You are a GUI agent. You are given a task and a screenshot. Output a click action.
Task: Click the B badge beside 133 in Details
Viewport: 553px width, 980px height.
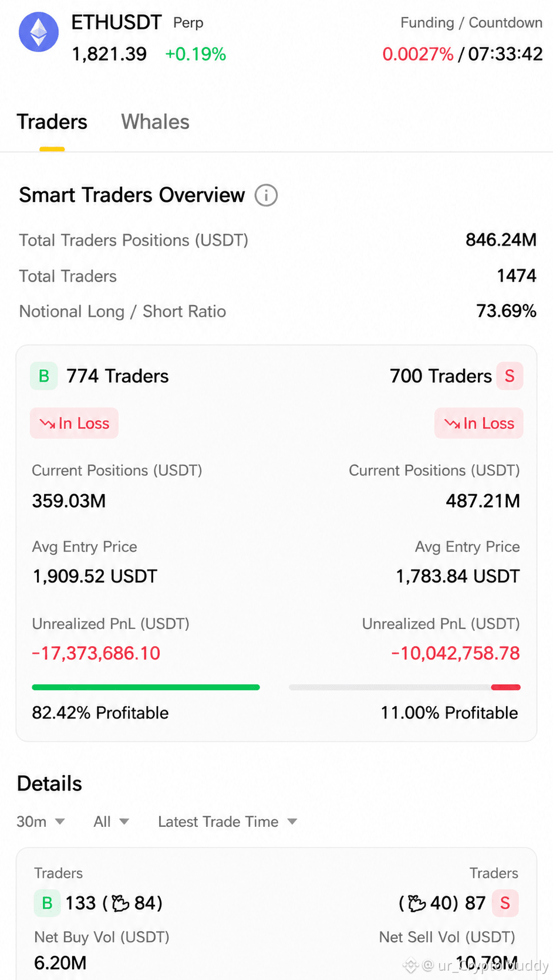point(48,903)
